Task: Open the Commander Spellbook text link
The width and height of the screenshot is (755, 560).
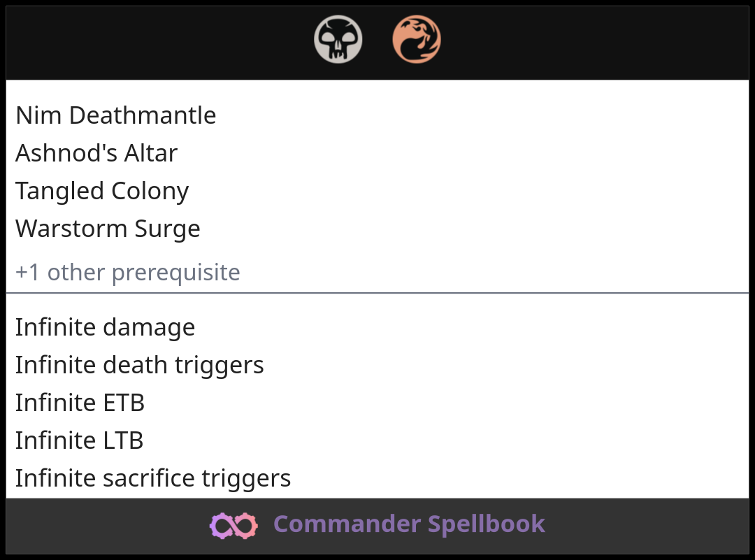Action: 409,524
